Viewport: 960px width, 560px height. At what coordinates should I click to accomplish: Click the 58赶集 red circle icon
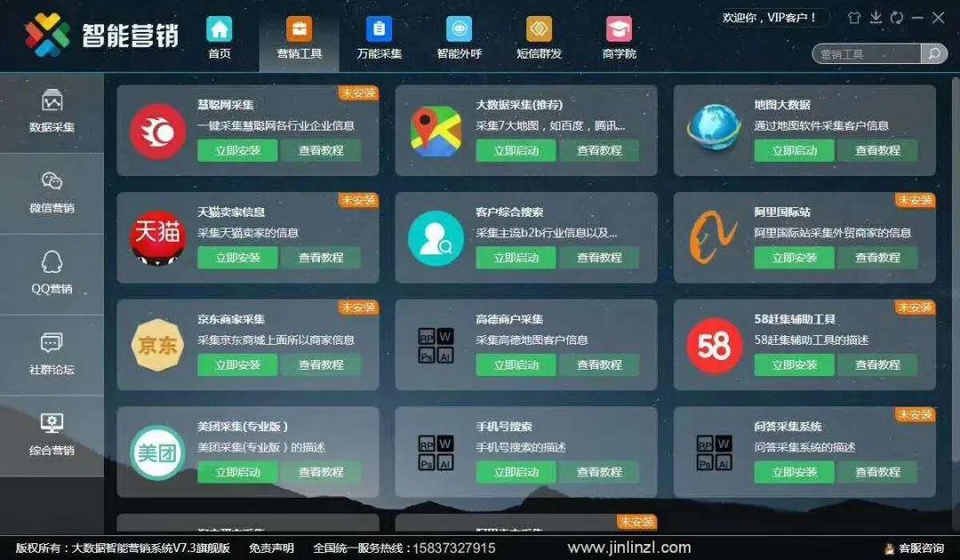(x=714, y=345)
